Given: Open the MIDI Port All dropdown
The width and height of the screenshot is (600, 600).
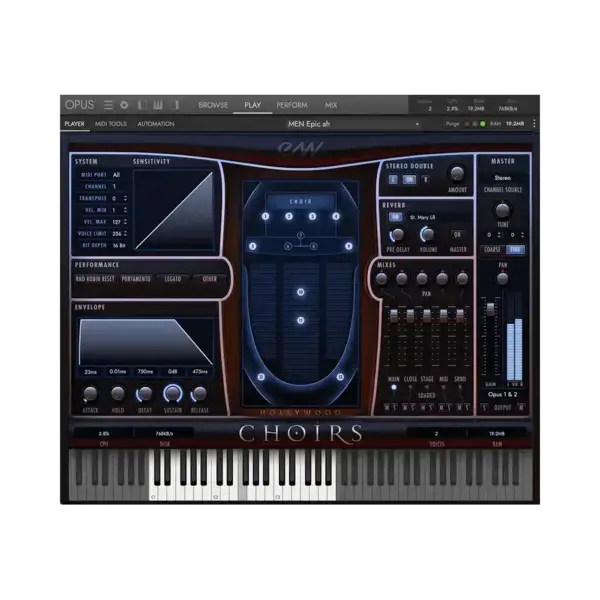Looking at the screenshot, I should (x=116, y=175).
